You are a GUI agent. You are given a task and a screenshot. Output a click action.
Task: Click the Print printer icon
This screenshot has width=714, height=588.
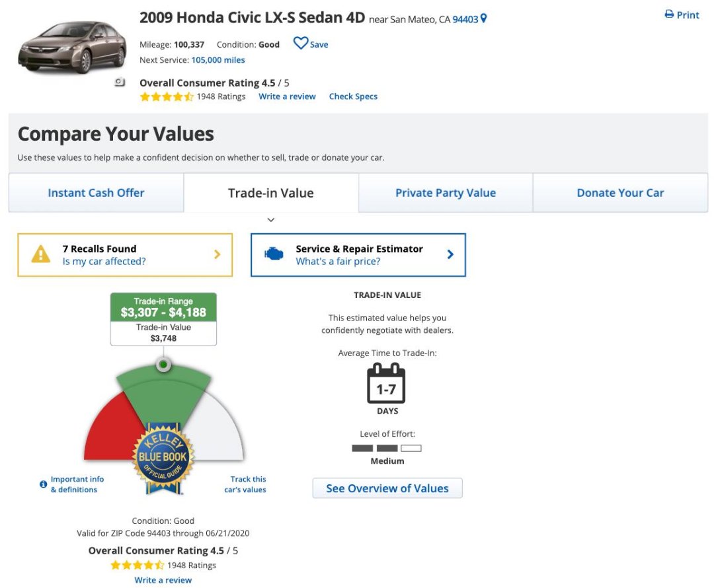tap(669, 15)
